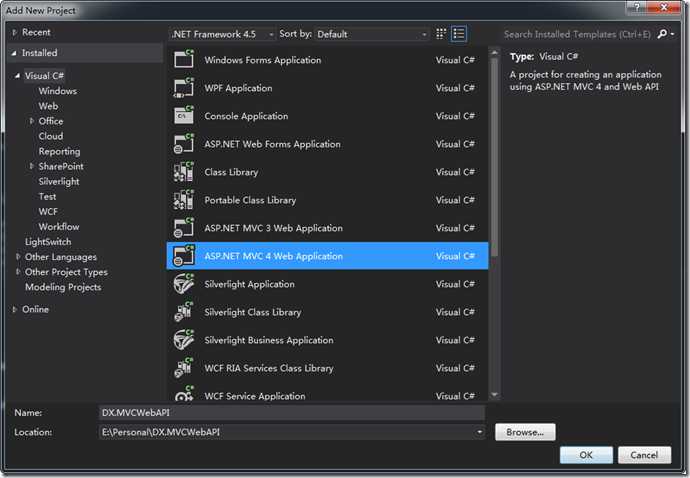Viewport: 690px width, 478px height.
Task: Select the WCF category
Action: 48,211
